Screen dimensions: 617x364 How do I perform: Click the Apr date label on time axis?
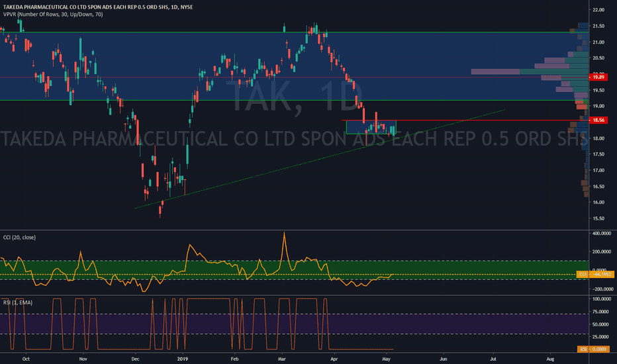tap(334, 359)
